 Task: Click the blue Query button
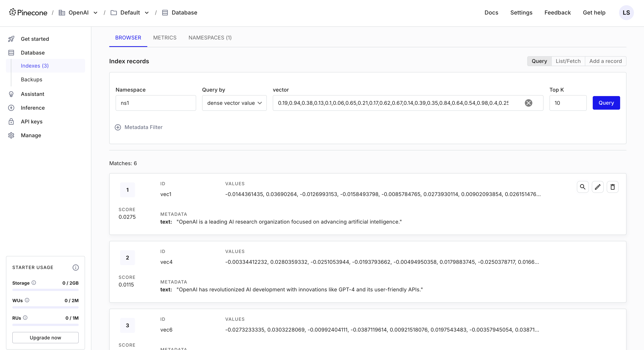click(606, 103)
